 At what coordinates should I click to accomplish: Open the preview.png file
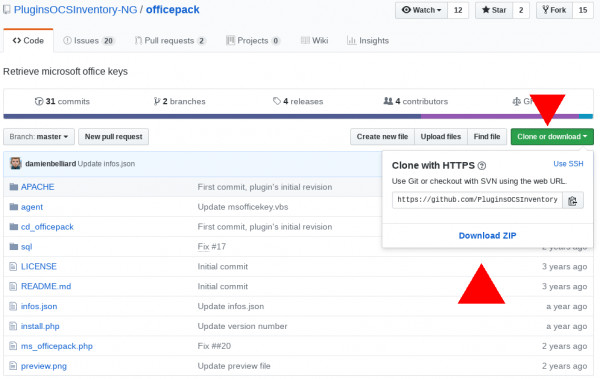pyautogui.click(x=44, y=366)
